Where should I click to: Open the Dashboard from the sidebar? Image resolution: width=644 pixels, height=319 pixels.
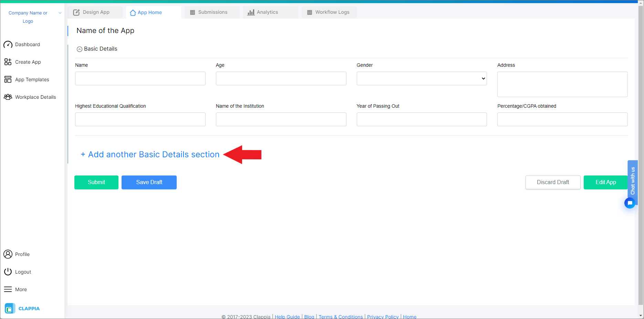(x=28, y=44)
